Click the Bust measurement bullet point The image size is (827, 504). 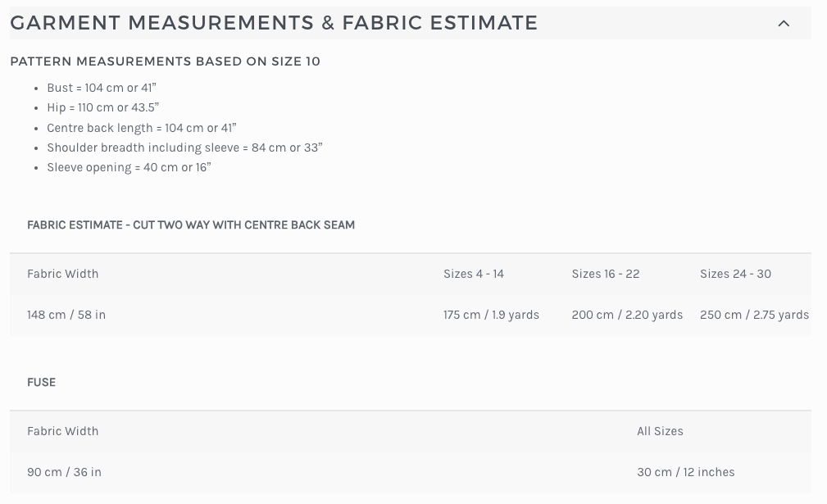(x=102, y=88)
